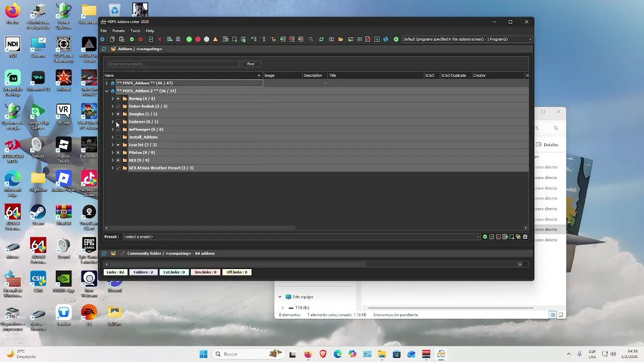Open the File menu
644x362 pixels.
pyautogui.click(x=104, y=31)
